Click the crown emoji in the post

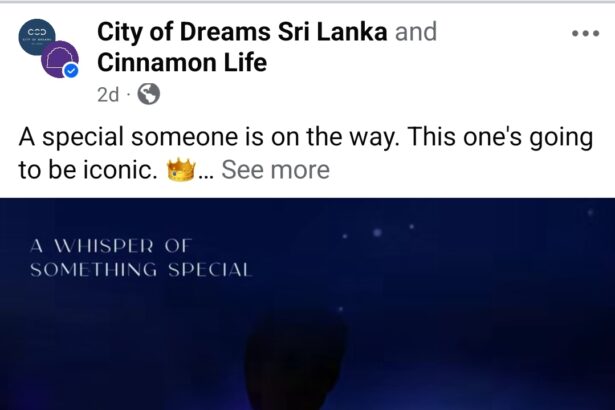tap(181, 169)
